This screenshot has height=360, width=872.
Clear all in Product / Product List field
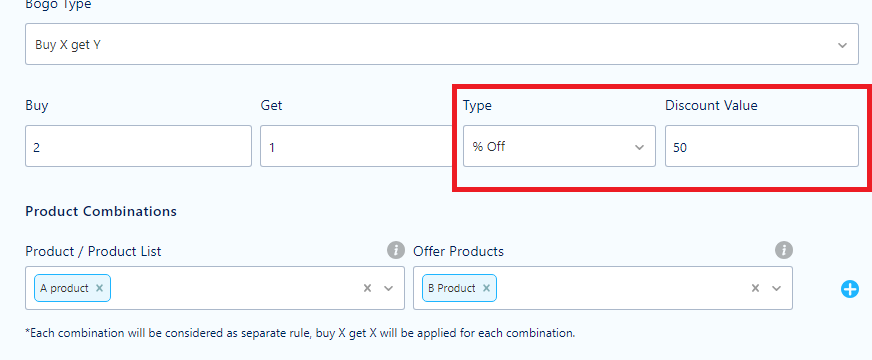pos(367,288)
